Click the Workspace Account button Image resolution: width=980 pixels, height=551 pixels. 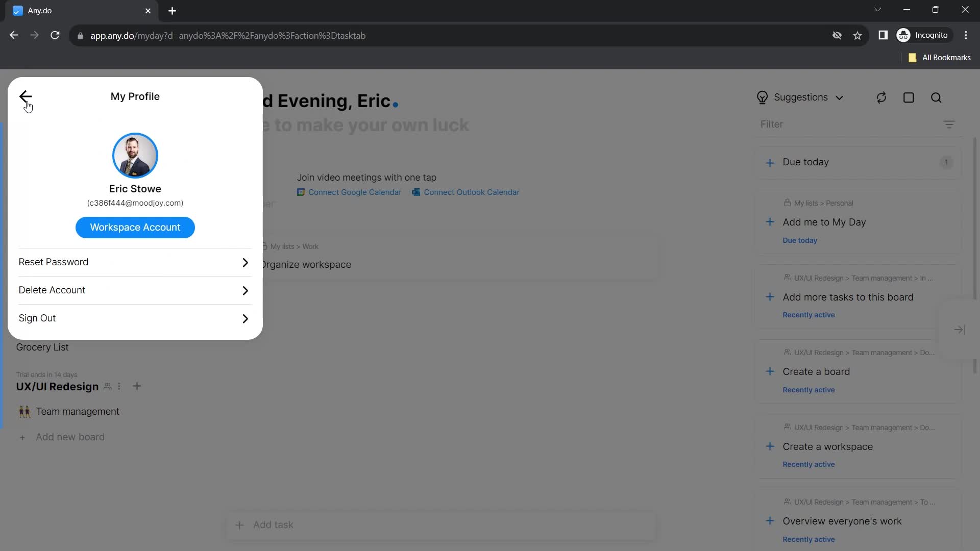tap(135, 228)
